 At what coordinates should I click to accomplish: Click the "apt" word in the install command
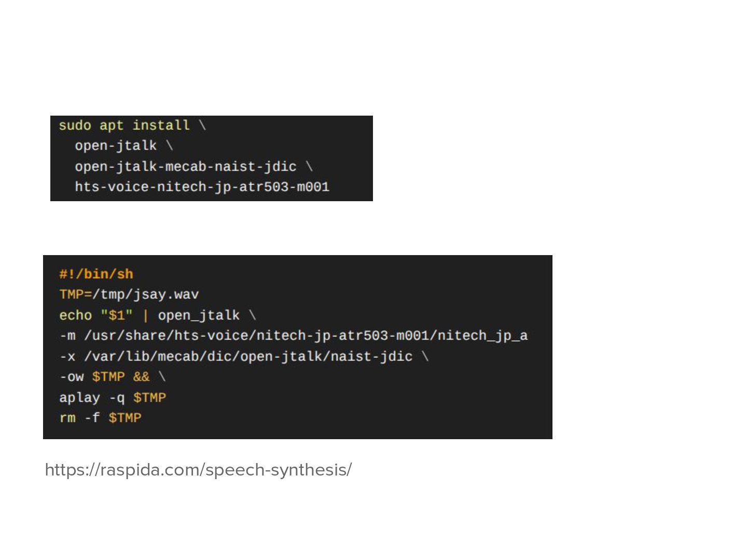coord(112,125)
